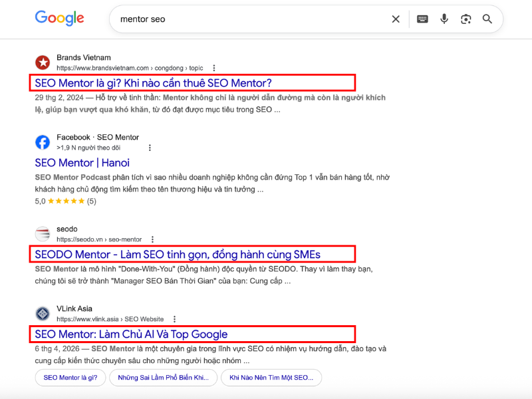Open more options for VLink Asia result
532x399 pixels.
(x=174, y=319)
